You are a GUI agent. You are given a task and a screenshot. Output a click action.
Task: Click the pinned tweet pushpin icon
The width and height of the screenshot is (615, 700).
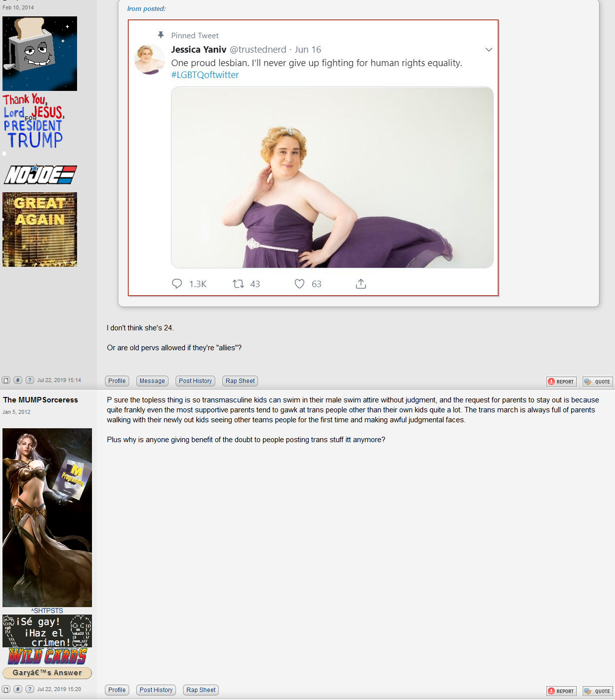(x=161, y=35)
